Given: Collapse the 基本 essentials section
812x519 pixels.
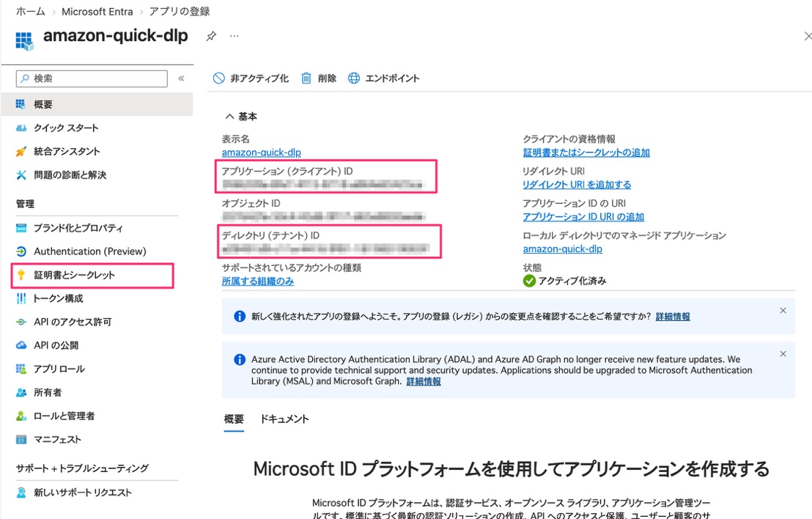Looking at the screenshot, I should pyautogui.click(x=241, y=117).
